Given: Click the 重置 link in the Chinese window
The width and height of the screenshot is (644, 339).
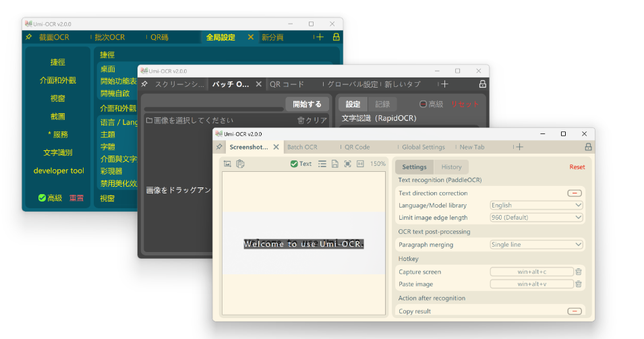Looking at the screenshot, I should [76, 198].
